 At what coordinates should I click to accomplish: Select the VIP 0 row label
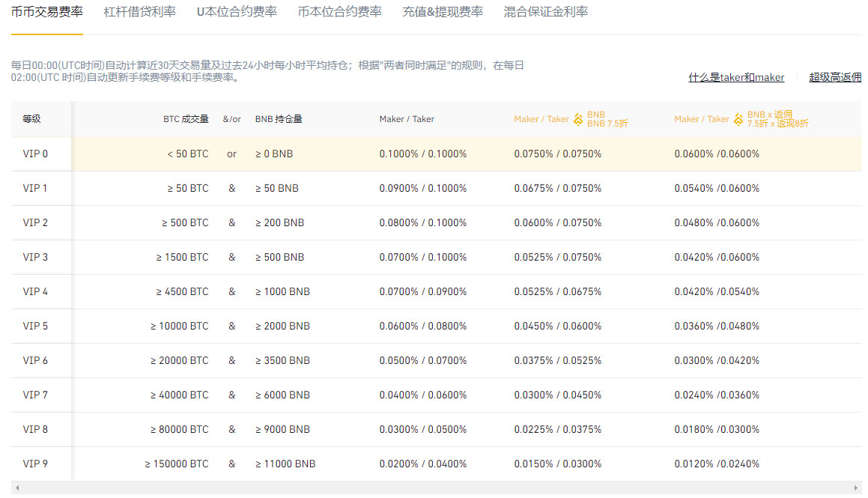coord(35,154)
